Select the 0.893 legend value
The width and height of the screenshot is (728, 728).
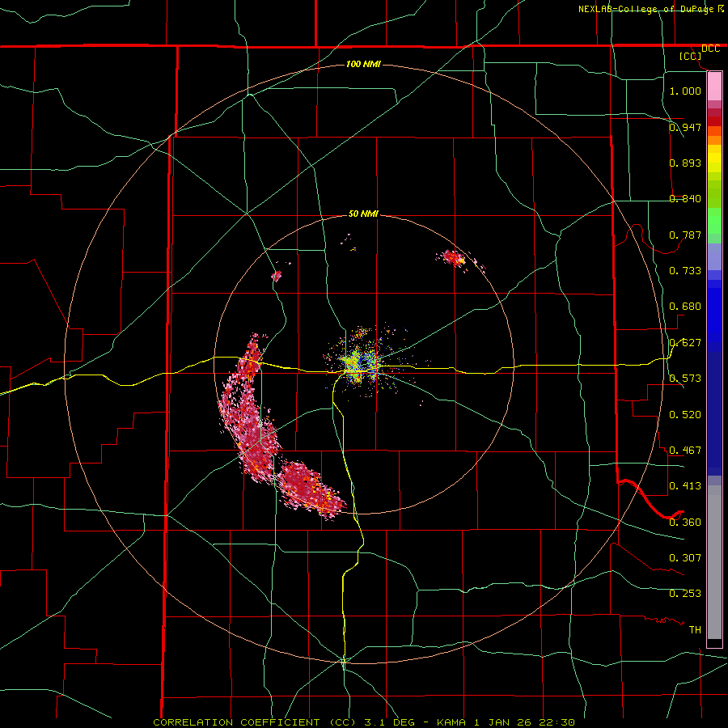(685, 163)
